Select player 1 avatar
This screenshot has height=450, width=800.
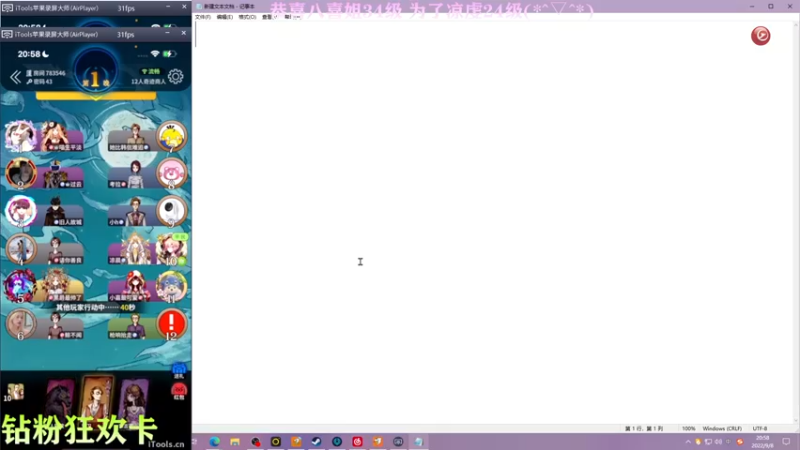(20, 136)
